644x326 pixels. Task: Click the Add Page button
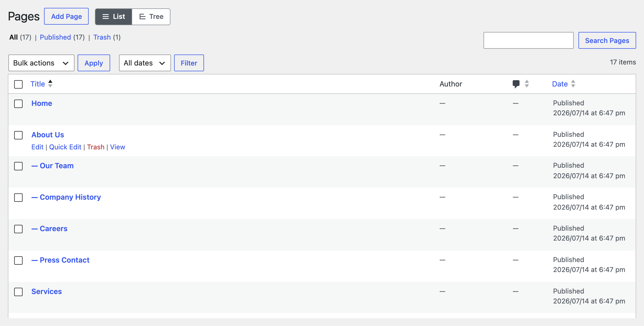tap(66, 16)
